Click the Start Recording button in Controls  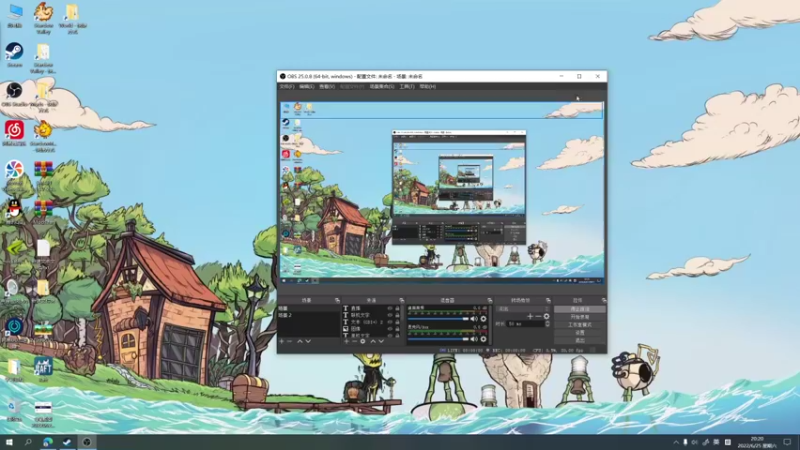coord(580,317)
